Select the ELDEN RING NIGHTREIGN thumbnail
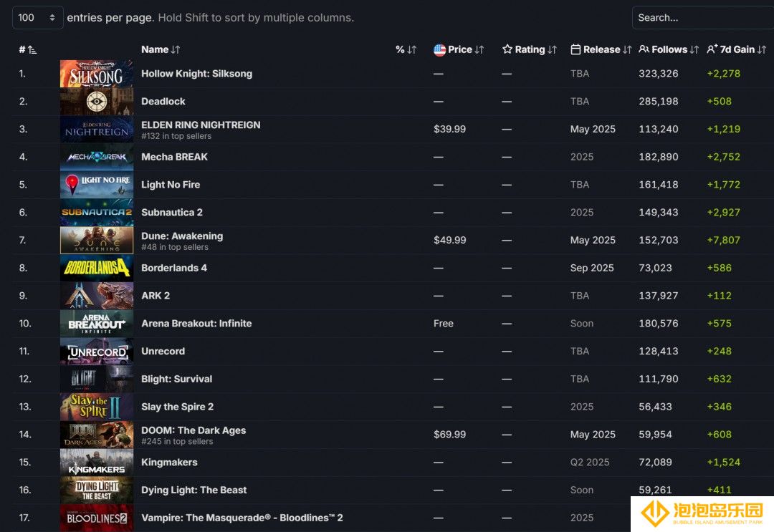The width and height of the screenshot is (774, 532). (x=97, y=129)
